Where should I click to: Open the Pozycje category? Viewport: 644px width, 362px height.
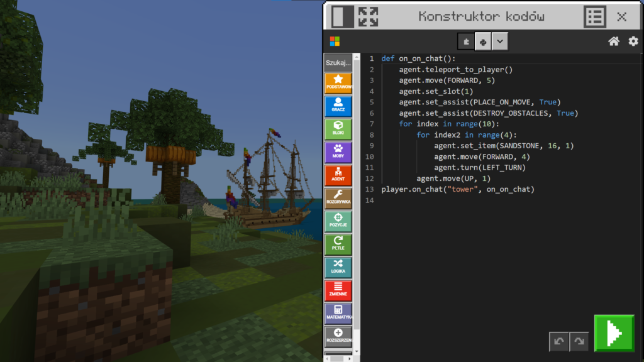tap(338, 221)
